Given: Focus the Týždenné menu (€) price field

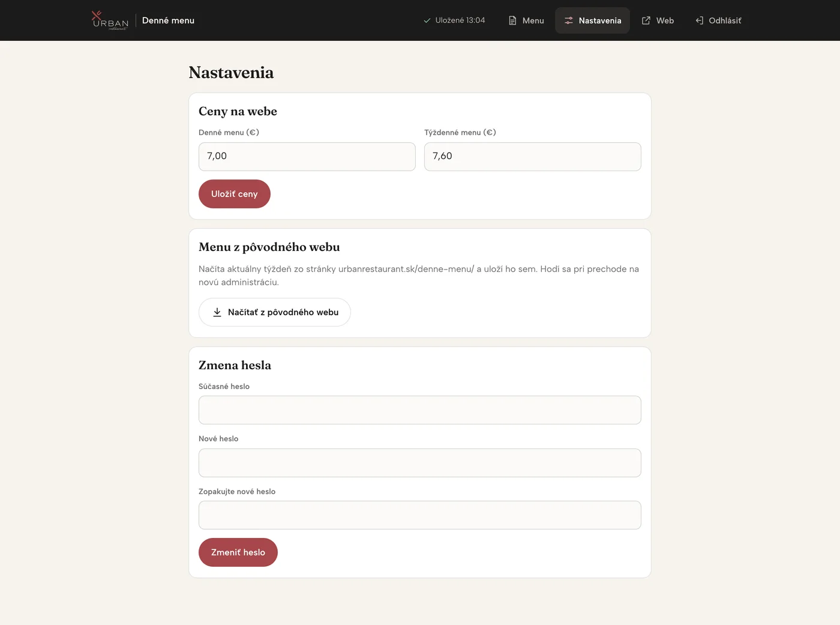Looking at the screenshot, I should point(533,157).
